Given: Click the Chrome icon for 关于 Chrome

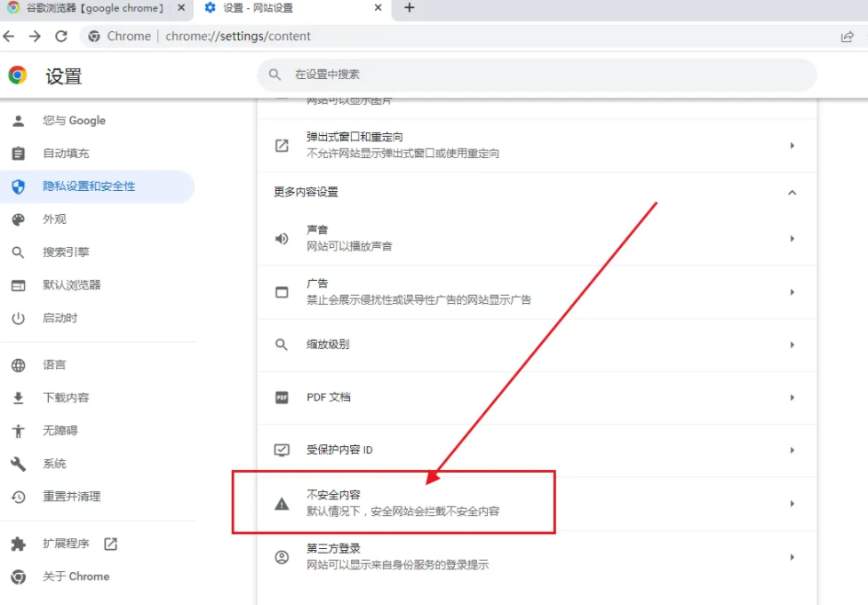Looking at the screenshot, I should pyautogui.click(x=19, y=577).
